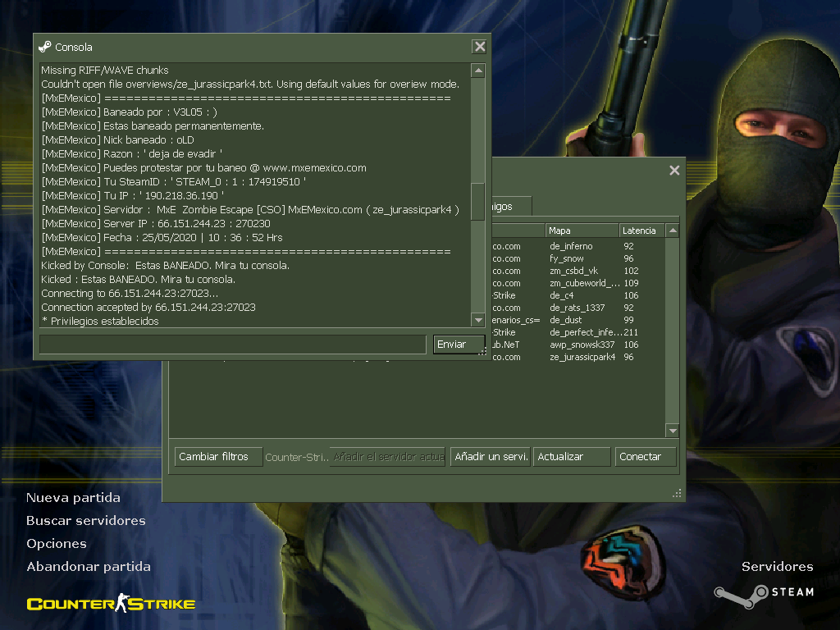The image size is (840, 630).
Task: Select the zm_csbd_vk server row
Action: pos(578,271)
